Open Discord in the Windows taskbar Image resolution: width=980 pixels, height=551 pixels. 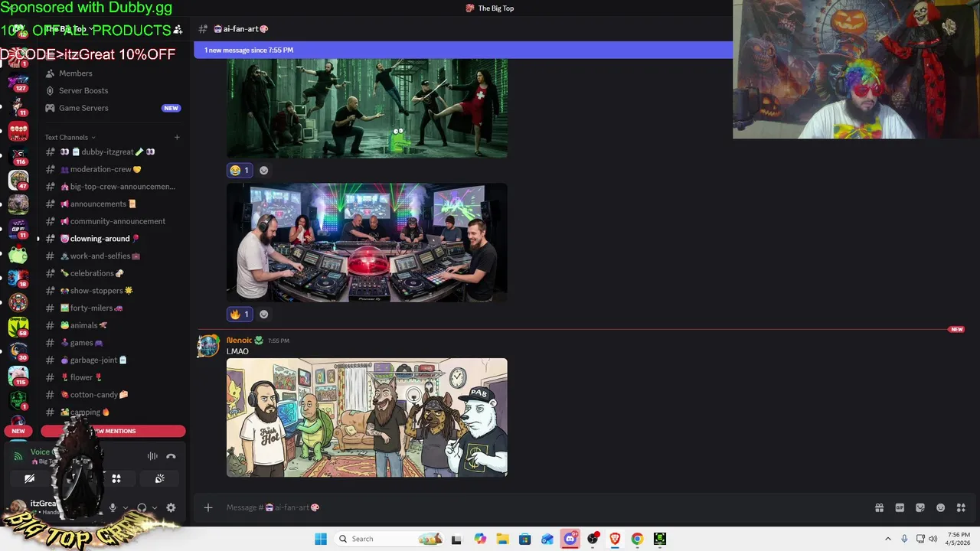570,539
